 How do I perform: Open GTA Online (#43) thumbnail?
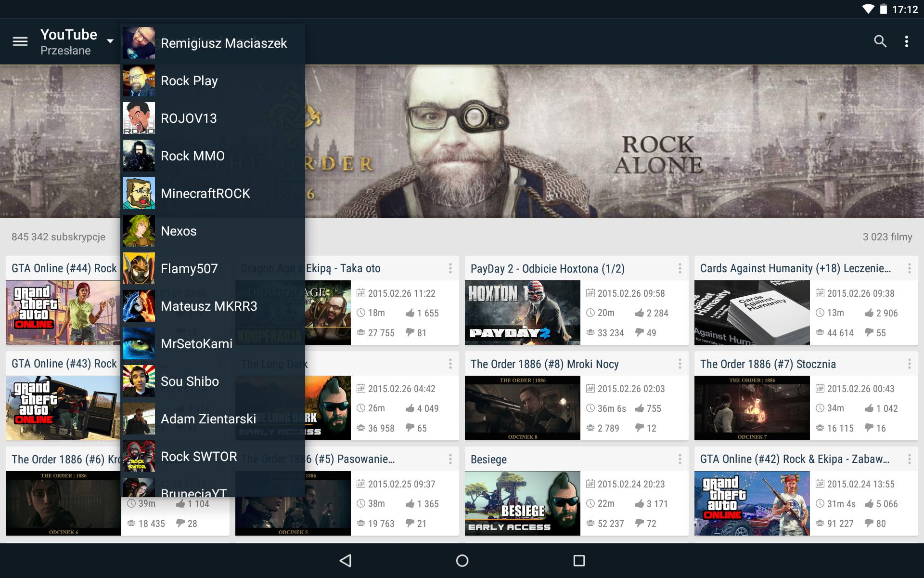[63, 408]
